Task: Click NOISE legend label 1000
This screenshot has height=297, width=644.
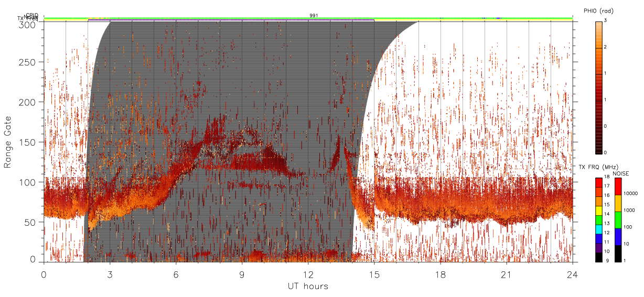Action: tap(629, 210)
